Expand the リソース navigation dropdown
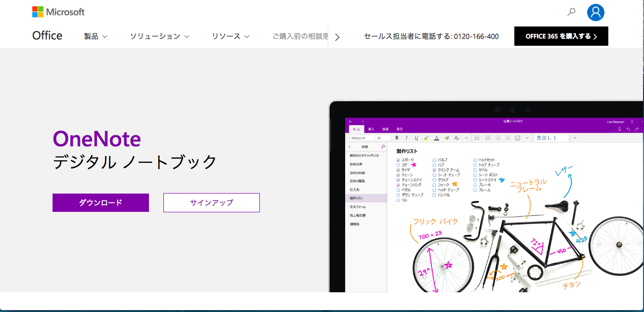 231,36
